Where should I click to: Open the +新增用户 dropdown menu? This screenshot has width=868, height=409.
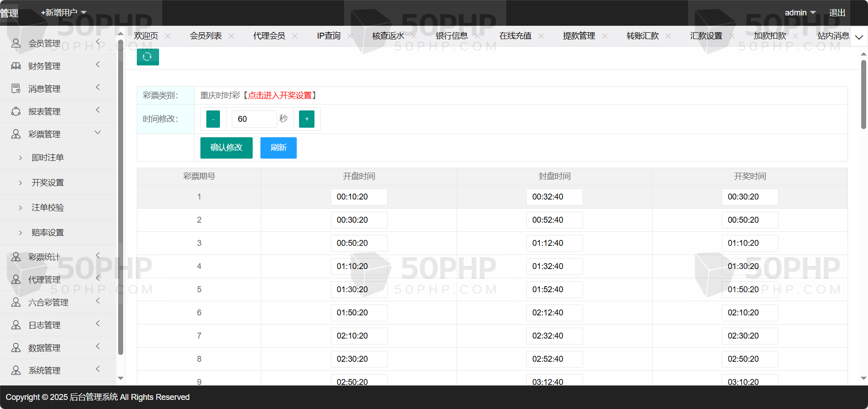64,13
